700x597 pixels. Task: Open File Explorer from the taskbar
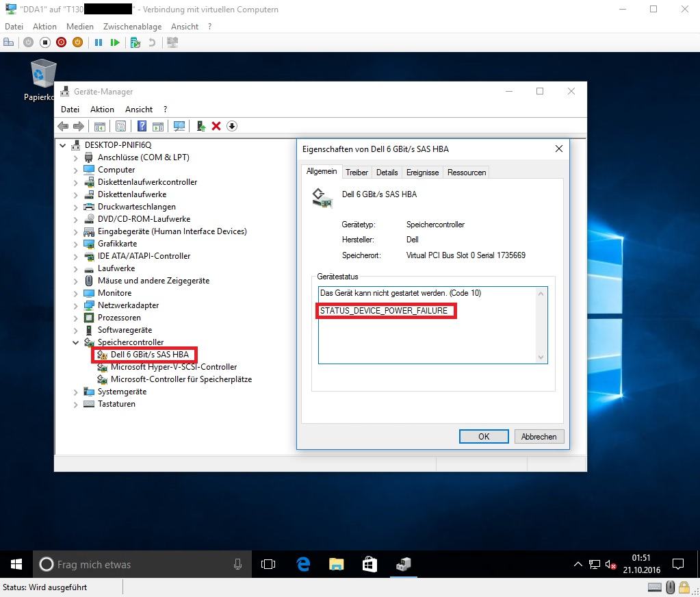pos(336,564)
